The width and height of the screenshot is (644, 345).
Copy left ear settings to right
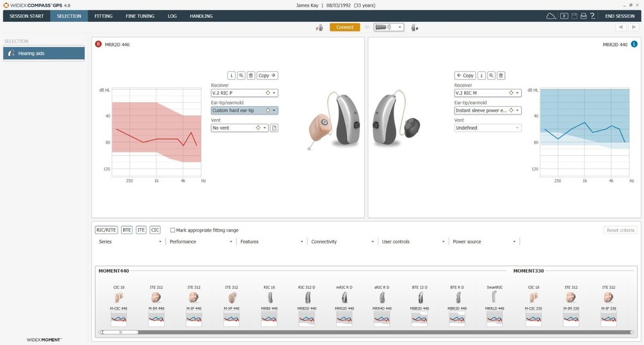point(465,75)
